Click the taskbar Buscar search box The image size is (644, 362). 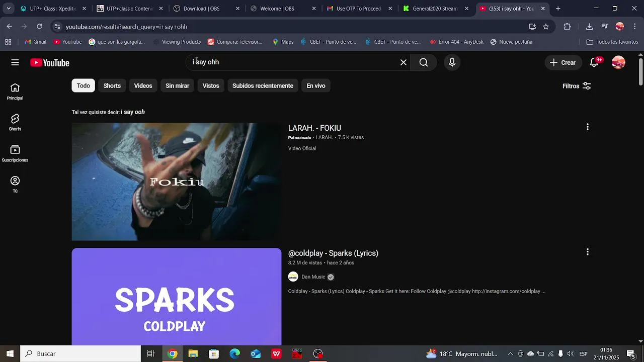80,353
